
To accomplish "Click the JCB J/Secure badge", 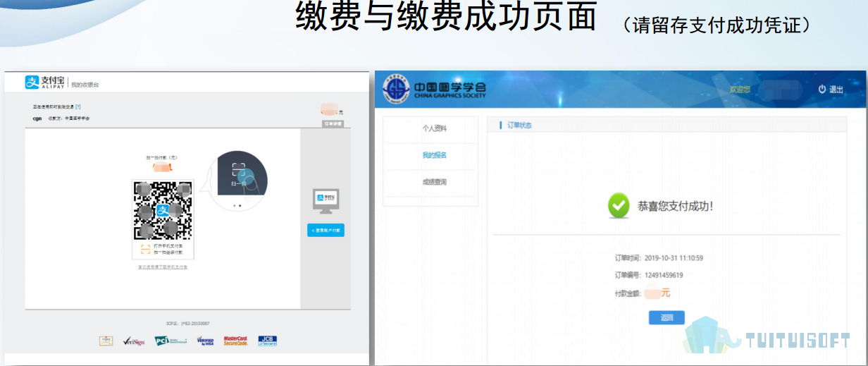I will coord(268,341).
